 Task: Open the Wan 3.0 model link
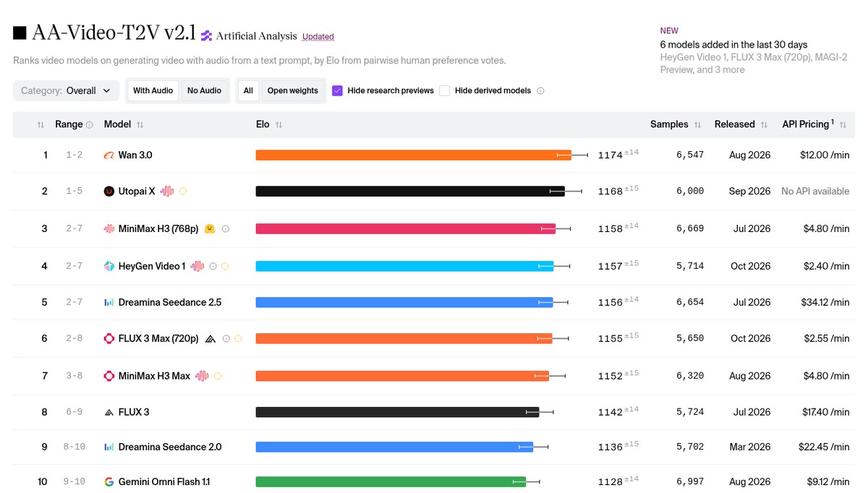(x=135, y=155)
